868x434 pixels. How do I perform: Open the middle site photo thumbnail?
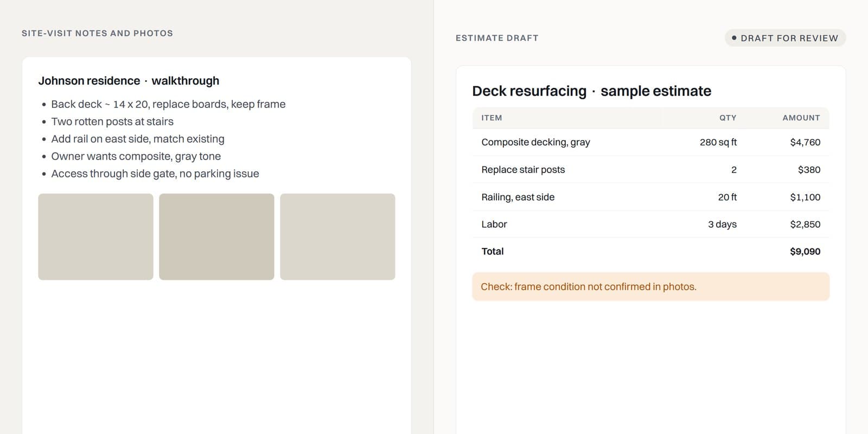click(216, 237)
